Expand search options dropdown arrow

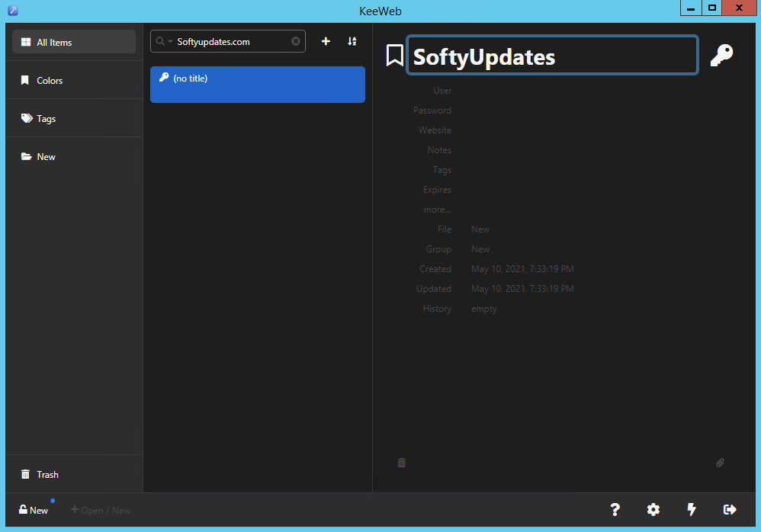(x=170, y=41)
